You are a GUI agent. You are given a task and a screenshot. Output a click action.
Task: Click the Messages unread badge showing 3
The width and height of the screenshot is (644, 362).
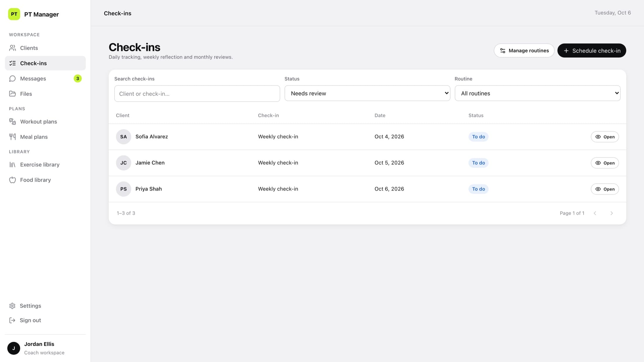tap(78, 78)
